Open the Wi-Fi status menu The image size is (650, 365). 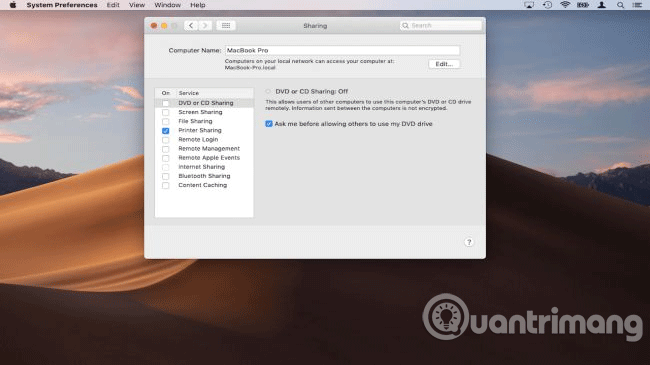(565, 5)
